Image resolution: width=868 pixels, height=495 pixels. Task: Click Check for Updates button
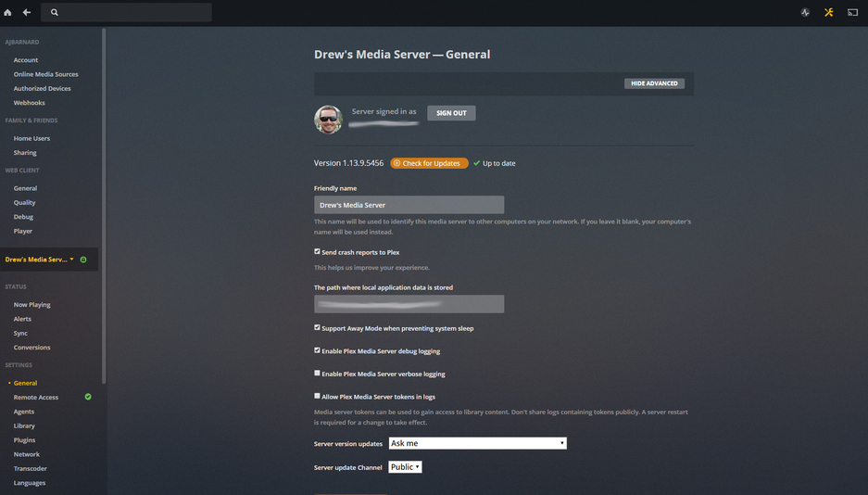point(429,163)
